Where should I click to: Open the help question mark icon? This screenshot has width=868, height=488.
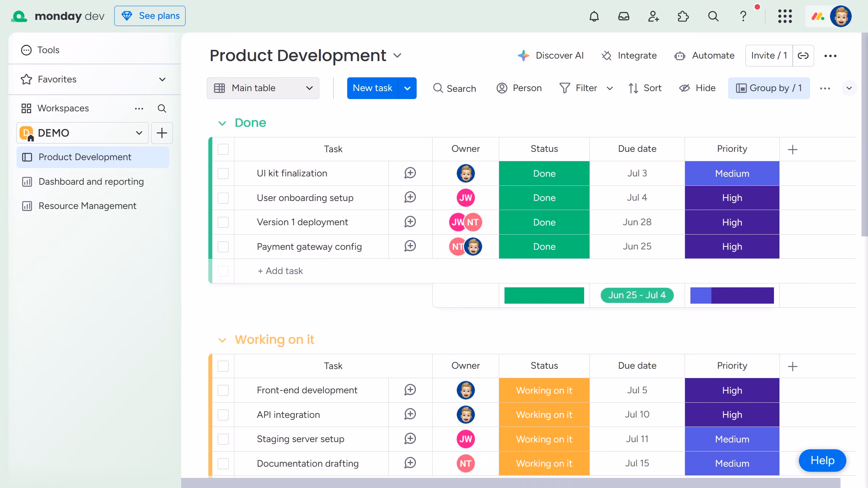point(743,16)
